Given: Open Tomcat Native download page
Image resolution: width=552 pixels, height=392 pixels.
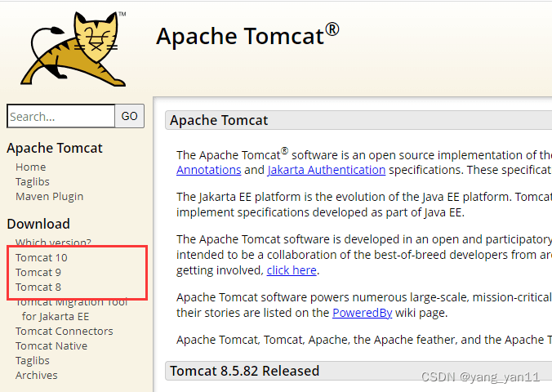Looking at the screenshot, I should pos(51,345).
